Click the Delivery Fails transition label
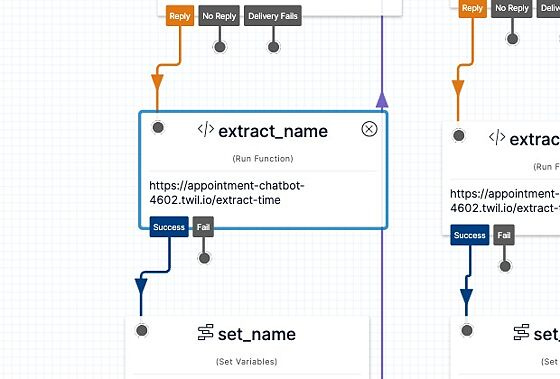 [273, 16]
